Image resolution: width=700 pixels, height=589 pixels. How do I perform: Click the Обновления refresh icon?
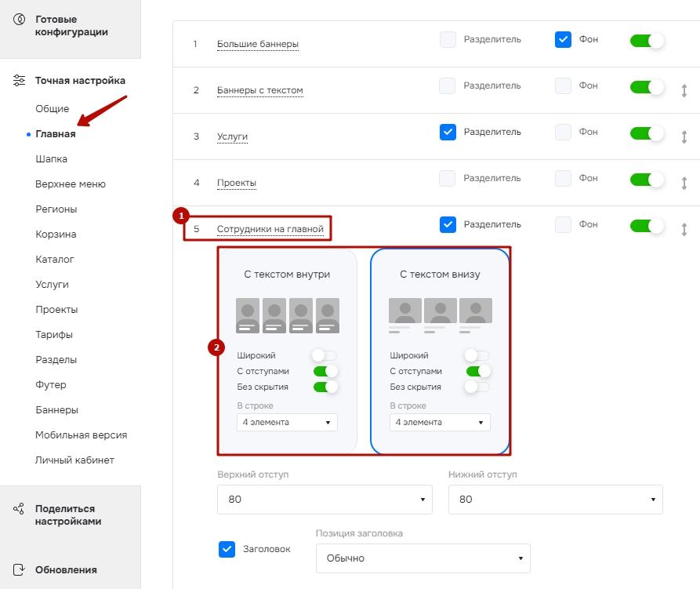tap(19, 570)
